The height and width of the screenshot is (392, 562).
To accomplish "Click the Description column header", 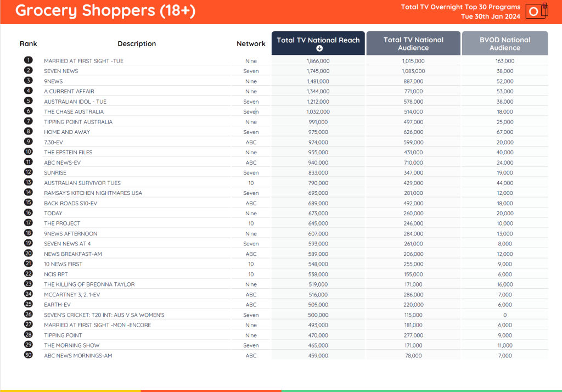I will 137,44.
